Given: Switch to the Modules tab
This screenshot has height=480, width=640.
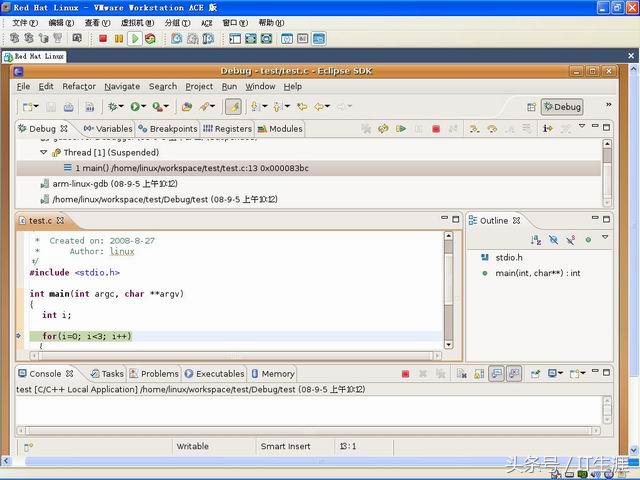Looking at the screenshot, I should coord(280,129).
